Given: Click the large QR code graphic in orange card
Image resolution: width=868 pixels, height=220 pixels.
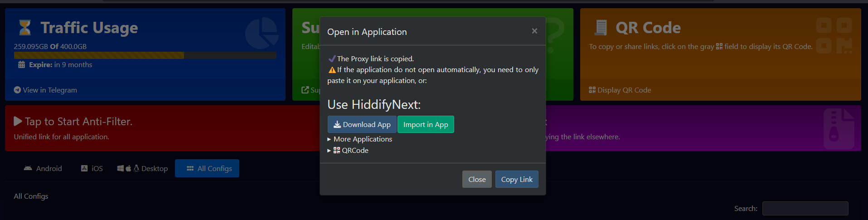Looking at the screenshot, I should [x=834, y=35].
